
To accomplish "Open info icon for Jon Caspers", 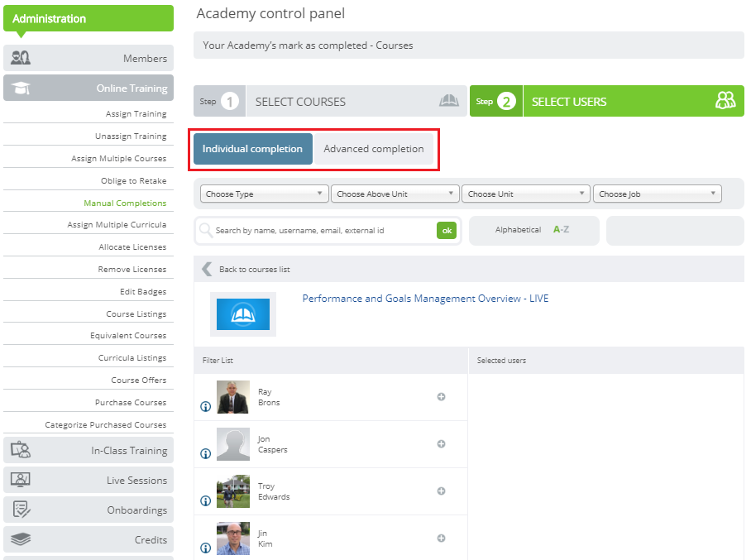I will 205,453.
